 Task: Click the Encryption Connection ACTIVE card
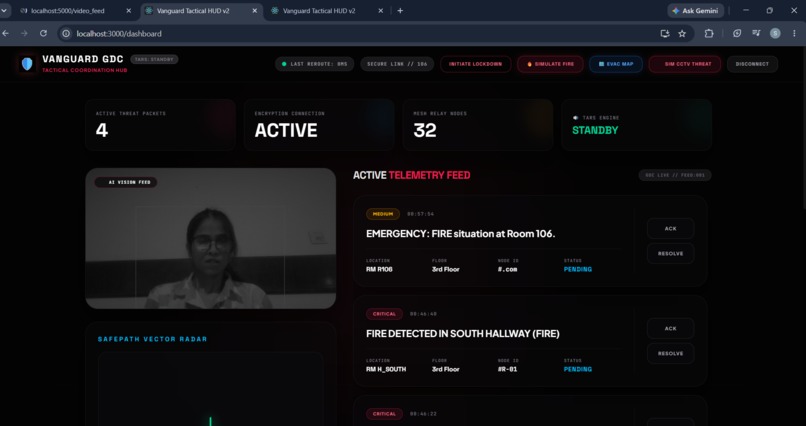click(319, 124)
